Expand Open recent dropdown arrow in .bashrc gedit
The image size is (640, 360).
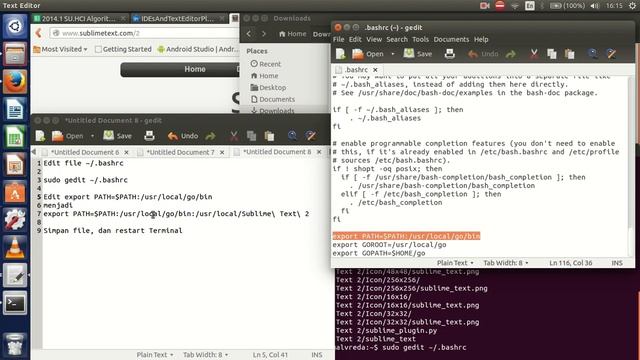393,54
